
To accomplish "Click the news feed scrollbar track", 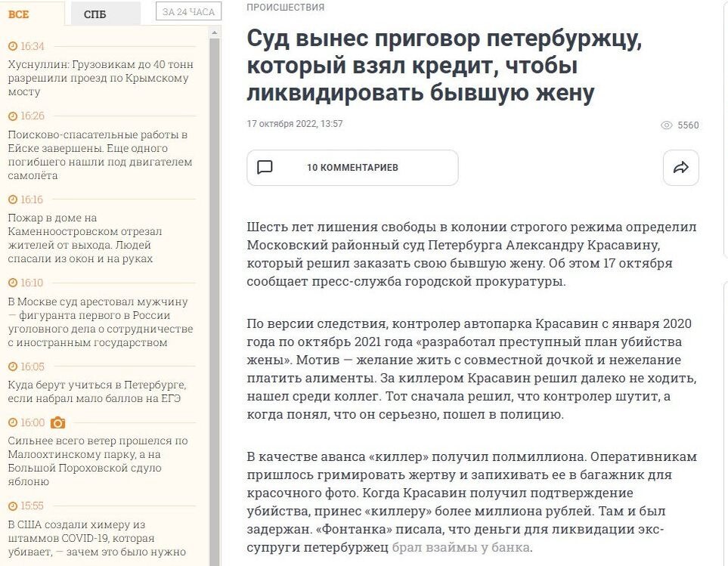I will 214,302.
